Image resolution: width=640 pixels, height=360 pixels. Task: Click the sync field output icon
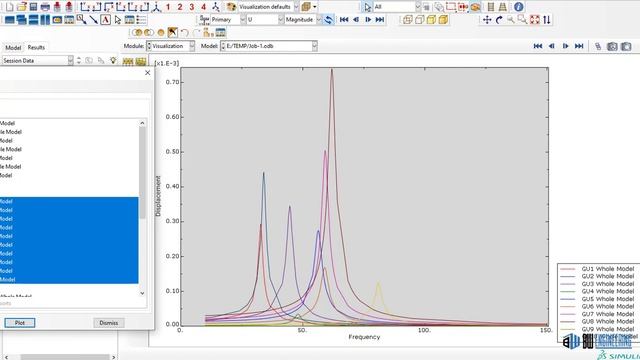pyautogui.click(x=328, y=20)
